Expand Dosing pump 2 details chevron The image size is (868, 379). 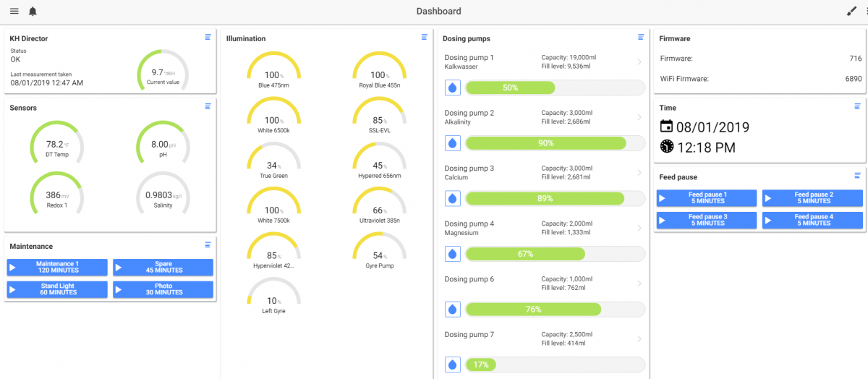639,117
